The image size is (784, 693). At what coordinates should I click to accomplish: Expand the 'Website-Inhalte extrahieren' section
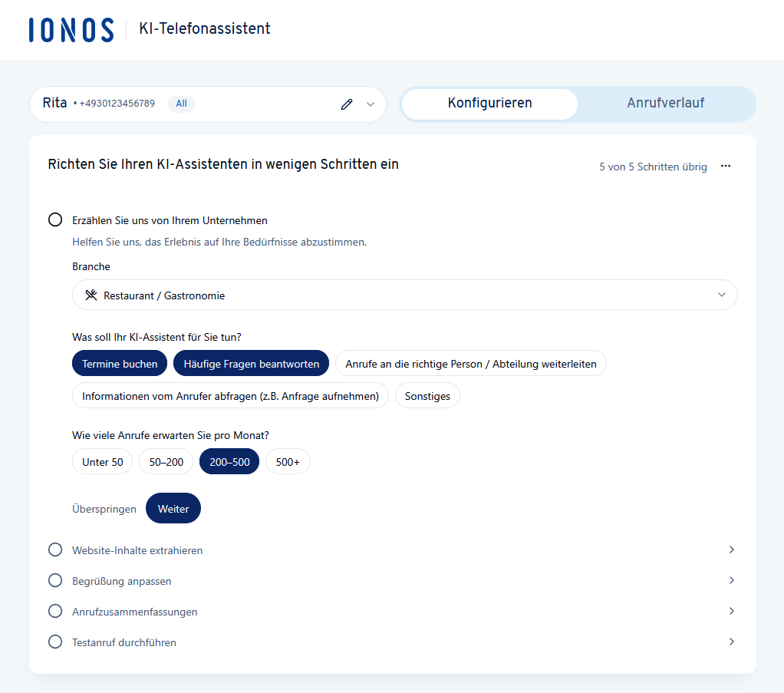pyautogui.click(x=731, y=549)
